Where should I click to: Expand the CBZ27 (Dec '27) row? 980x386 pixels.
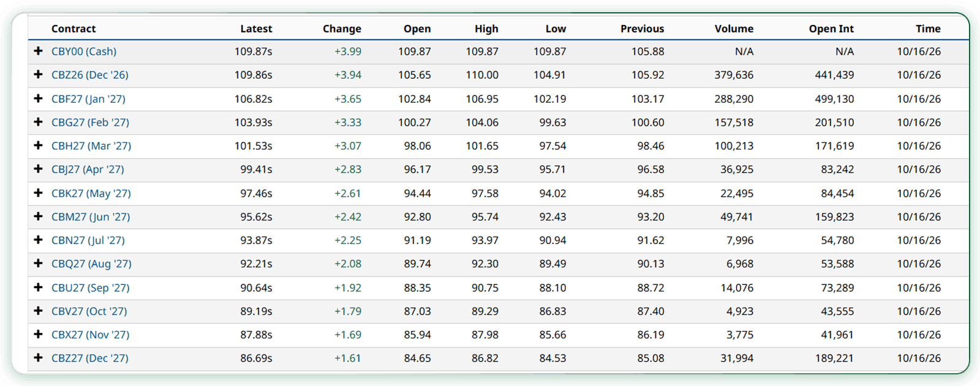pos(38,358)
